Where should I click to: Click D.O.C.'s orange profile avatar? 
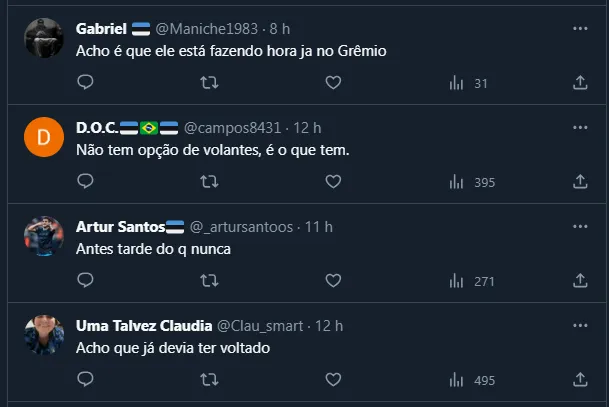(x=44, y=137)
